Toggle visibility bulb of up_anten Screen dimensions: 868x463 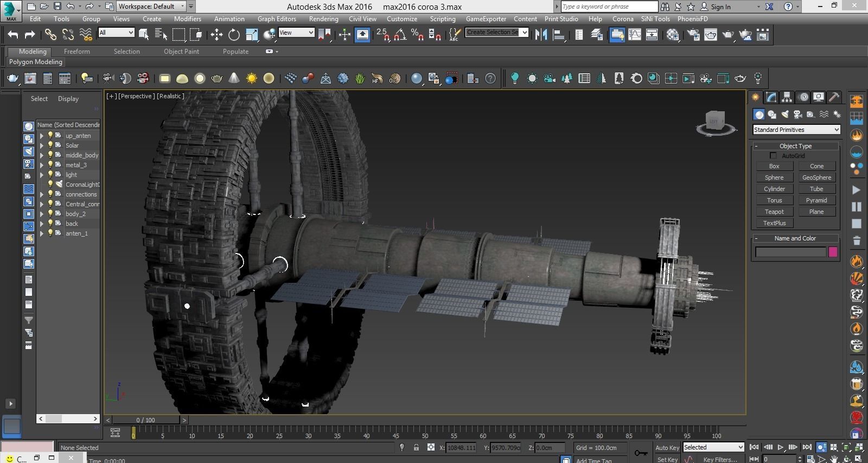(x=50, y=136)
